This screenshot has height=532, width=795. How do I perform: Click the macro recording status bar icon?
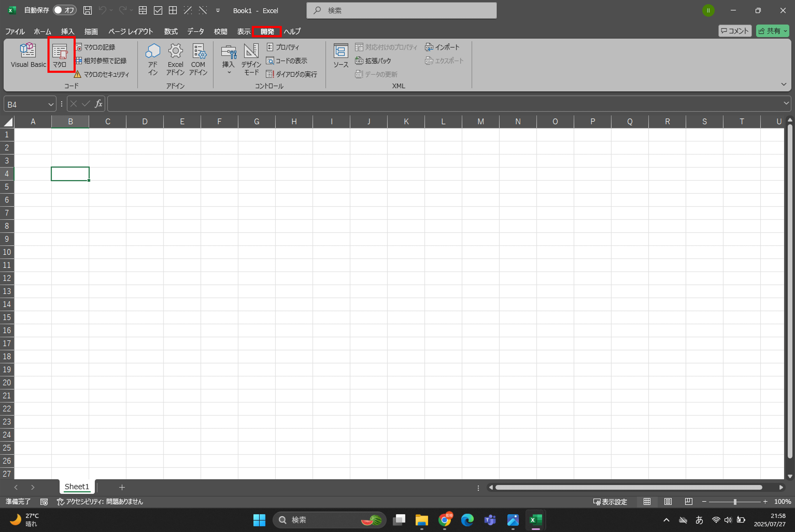tap(44, 502)
